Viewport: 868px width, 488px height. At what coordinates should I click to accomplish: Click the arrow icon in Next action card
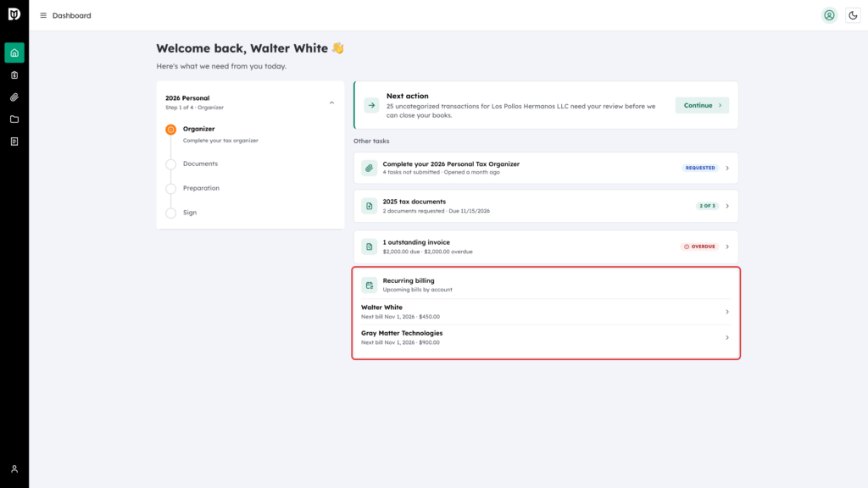click(371, 105)
